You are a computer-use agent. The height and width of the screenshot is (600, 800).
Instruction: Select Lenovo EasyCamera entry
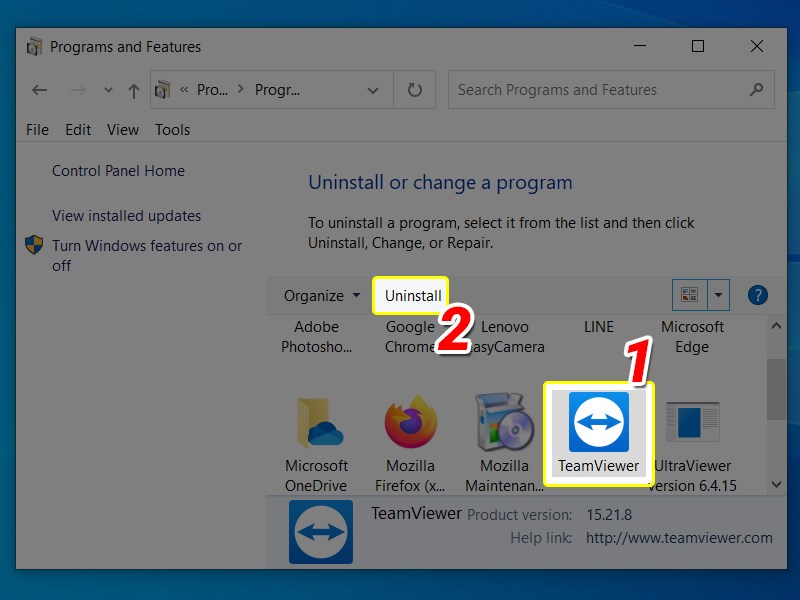pyautogui.click(x=505, y=337)
